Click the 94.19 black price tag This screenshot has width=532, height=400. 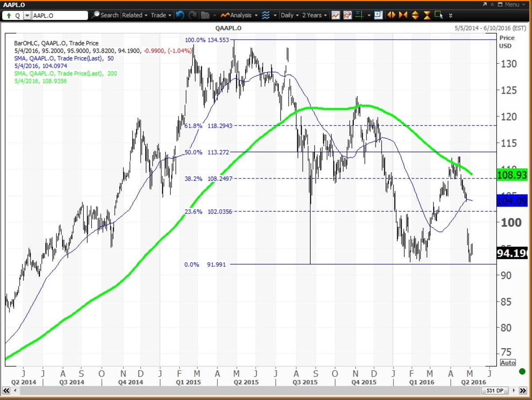tap(512, 253)
